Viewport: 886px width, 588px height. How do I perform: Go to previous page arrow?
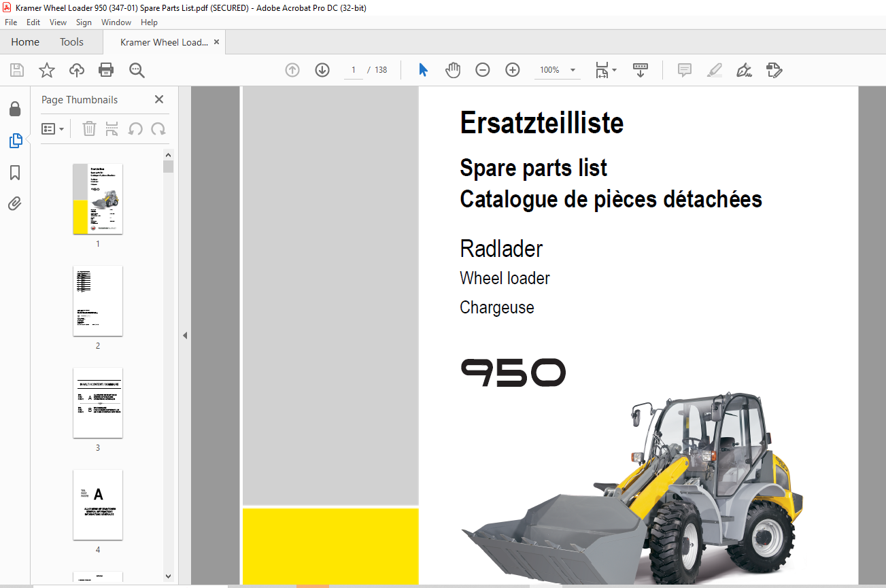292,70
